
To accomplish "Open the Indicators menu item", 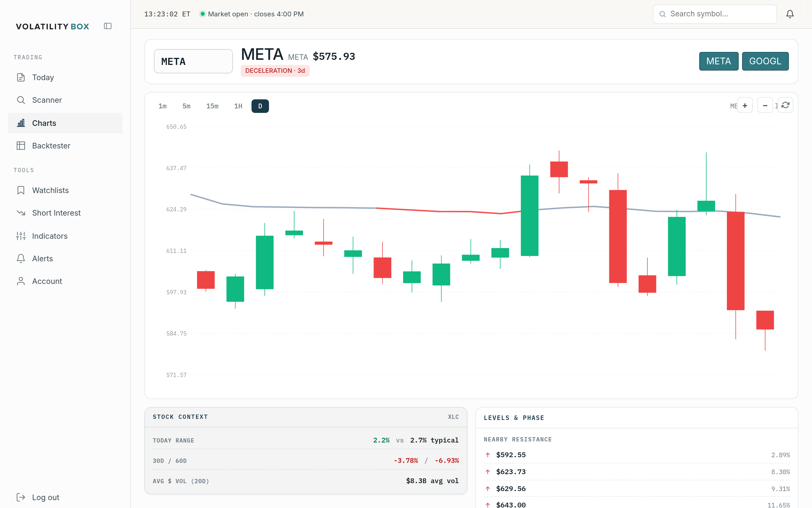I will 65,236.
